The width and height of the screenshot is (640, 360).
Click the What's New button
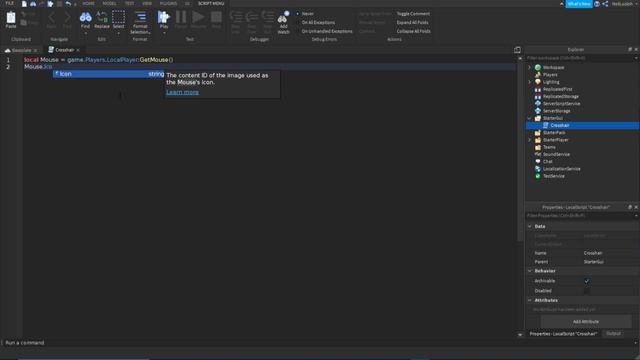pyautogui.click(x=579, y=4)
